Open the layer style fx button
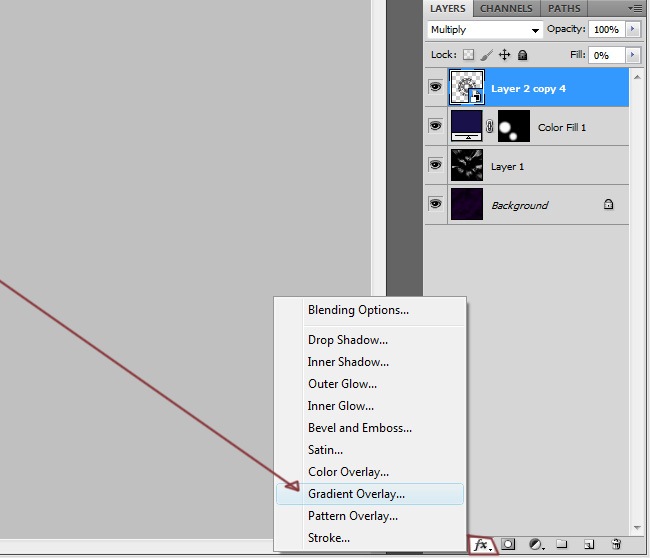Screen dimensions: 650x558 pos(483,545)
